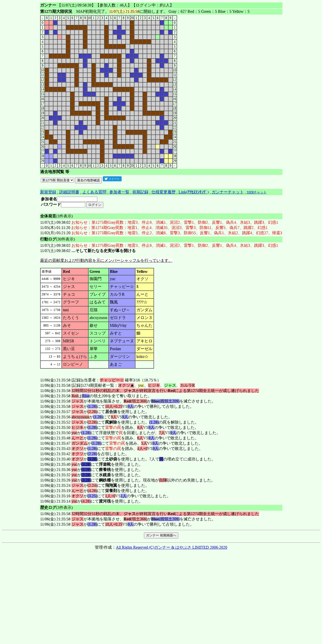Click the 4446 ～ 9999 range cell
The width and height of the screenshot is (322, 644).
click(51, 279)
